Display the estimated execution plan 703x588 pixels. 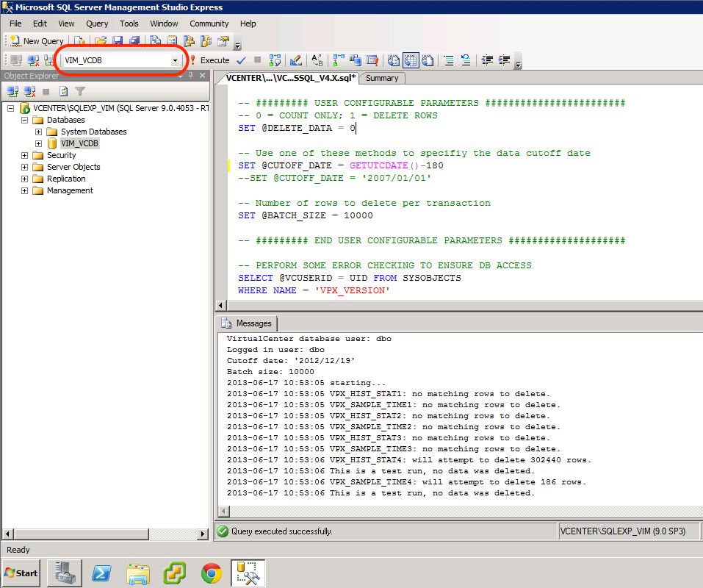[275, 60]
